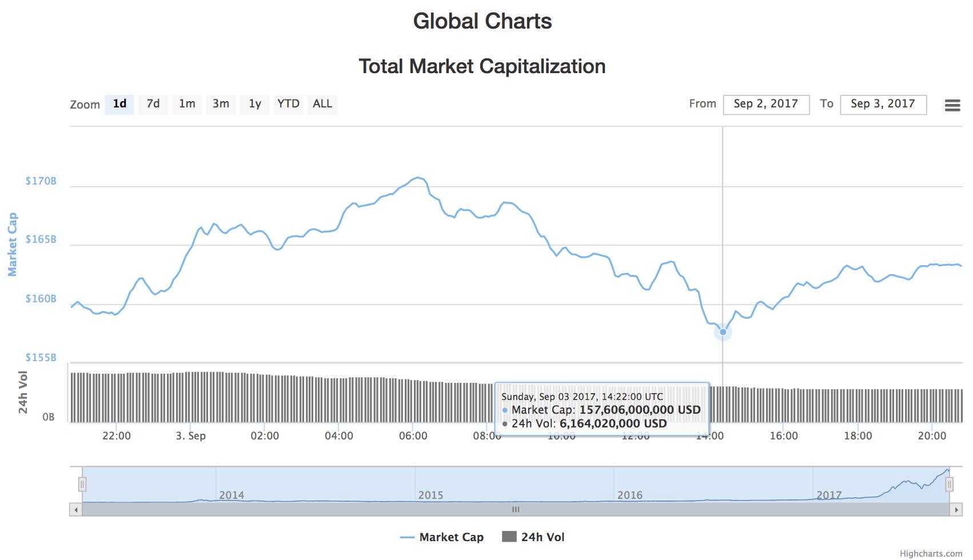
Task: Click the To date field
Action: 883,105
